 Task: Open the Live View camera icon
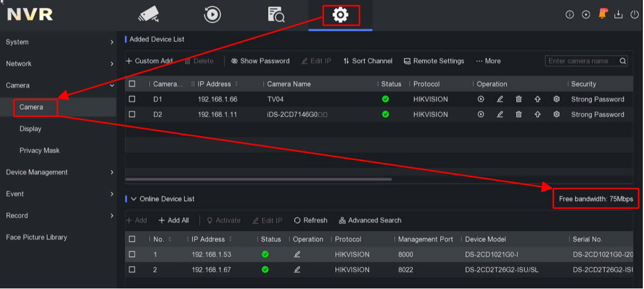(x=148, y=14)
